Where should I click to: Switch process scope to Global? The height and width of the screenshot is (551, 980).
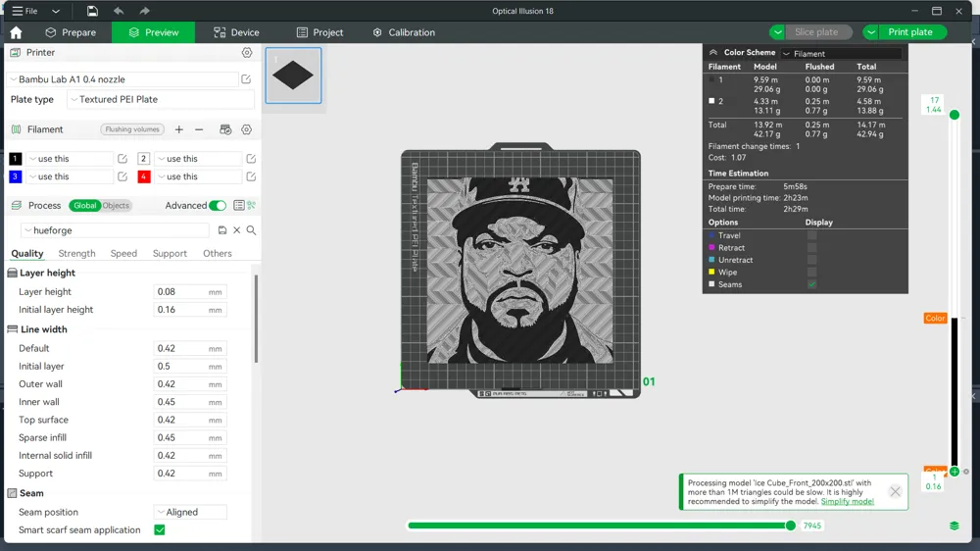coord(84,205)
